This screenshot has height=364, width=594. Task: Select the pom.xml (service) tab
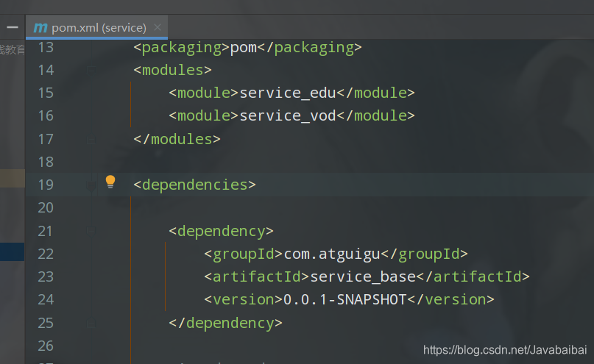(x=96, y=27)
